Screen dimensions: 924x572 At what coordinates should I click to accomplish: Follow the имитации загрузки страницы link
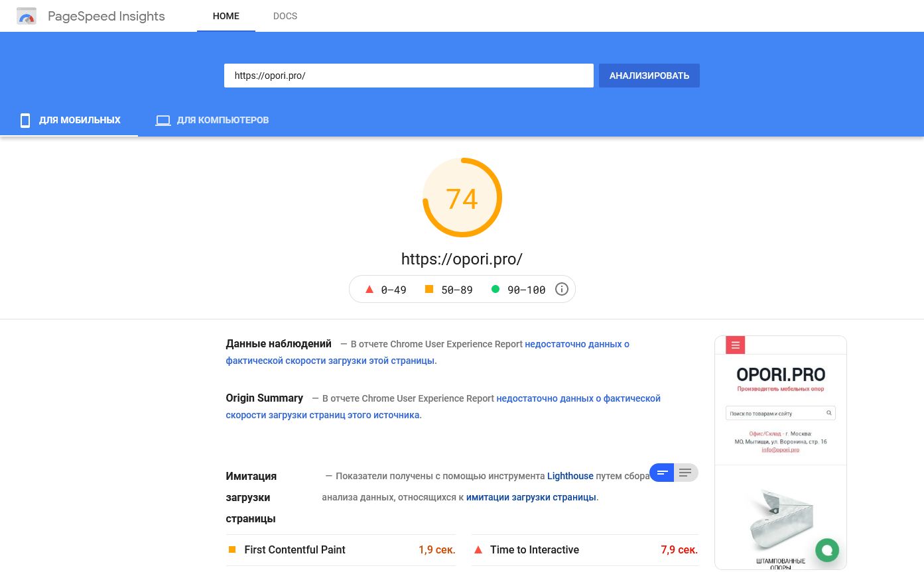click(531, 497)
